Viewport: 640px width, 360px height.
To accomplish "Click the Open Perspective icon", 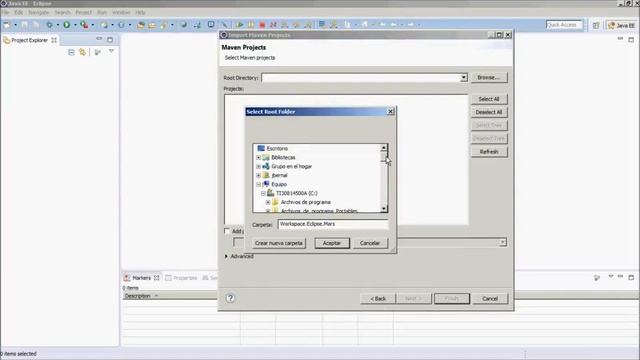I will click(x=596, y=25).
